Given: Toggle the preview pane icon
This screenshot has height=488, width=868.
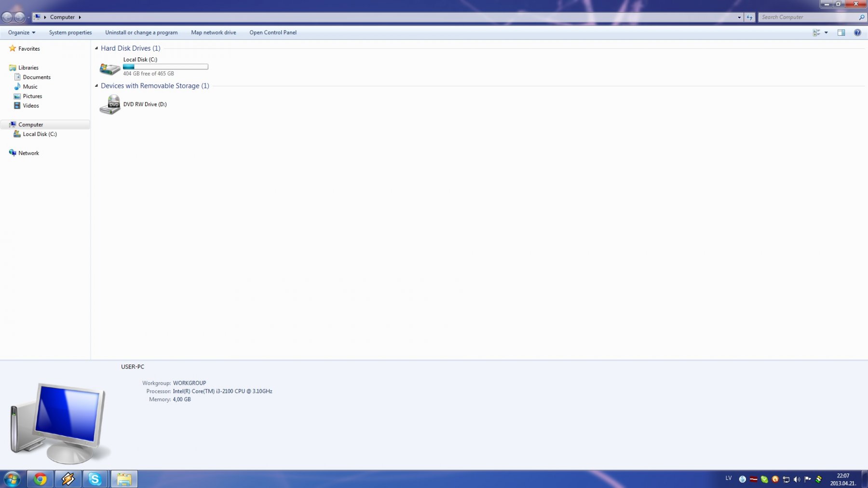Looking at the screenshot, I should [x=841, y=33].
